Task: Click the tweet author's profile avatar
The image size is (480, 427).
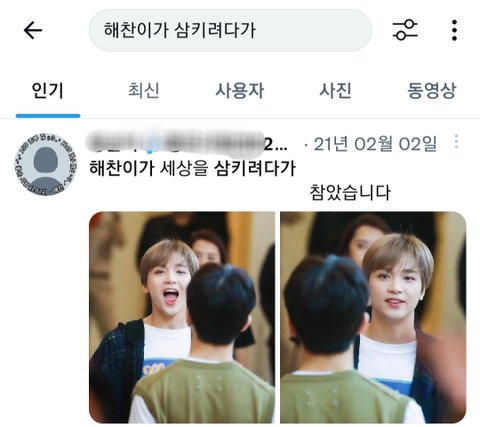Action: (46, 164)
